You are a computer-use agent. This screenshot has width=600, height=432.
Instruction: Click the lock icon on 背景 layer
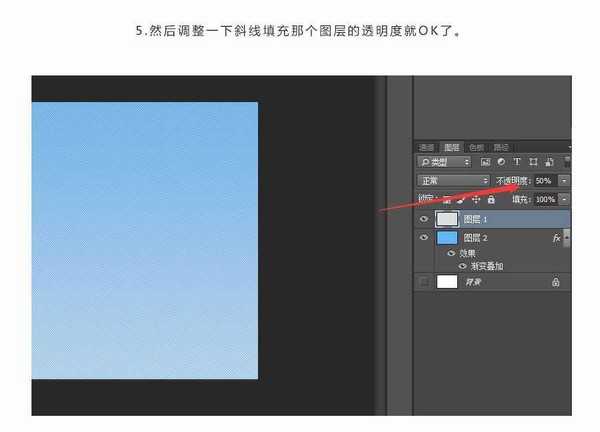coord(556,282)
